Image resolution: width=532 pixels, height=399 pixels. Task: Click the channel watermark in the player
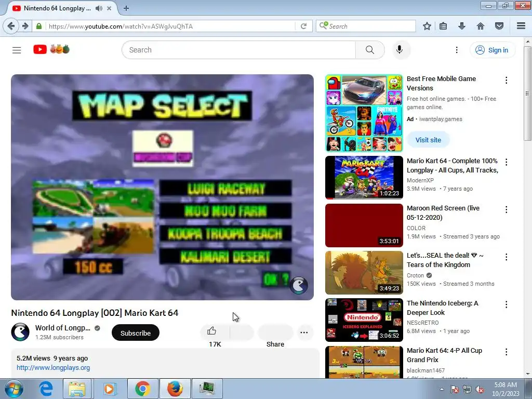point(299,285)
